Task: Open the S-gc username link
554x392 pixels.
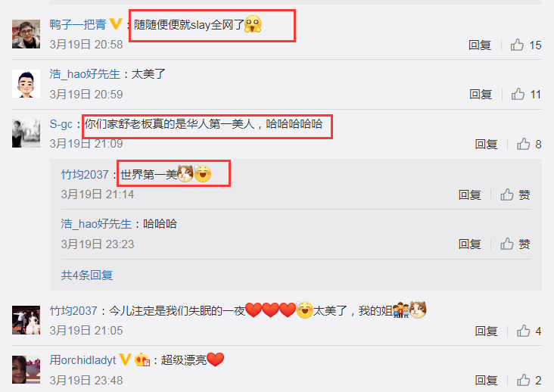Action: [x=61, y=124]
